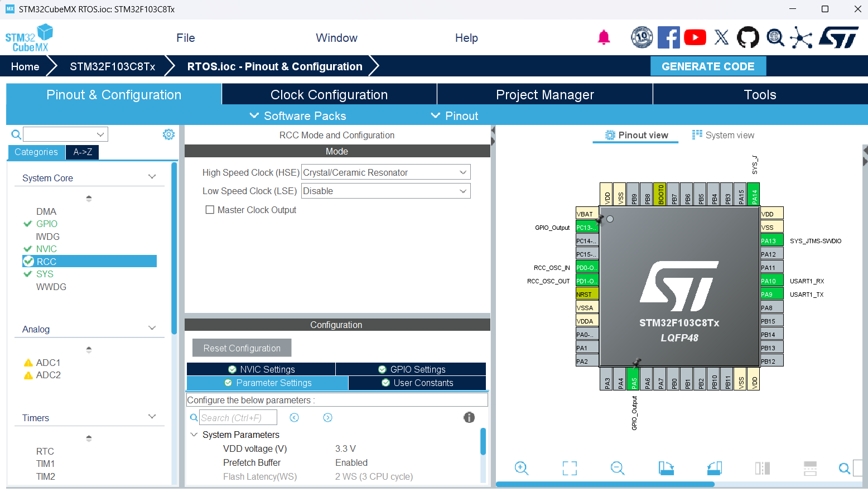The image size is (868, 492).
Task: Open Low Speed Clock (LSE) dropdown
Action: (x=386, y=191)
